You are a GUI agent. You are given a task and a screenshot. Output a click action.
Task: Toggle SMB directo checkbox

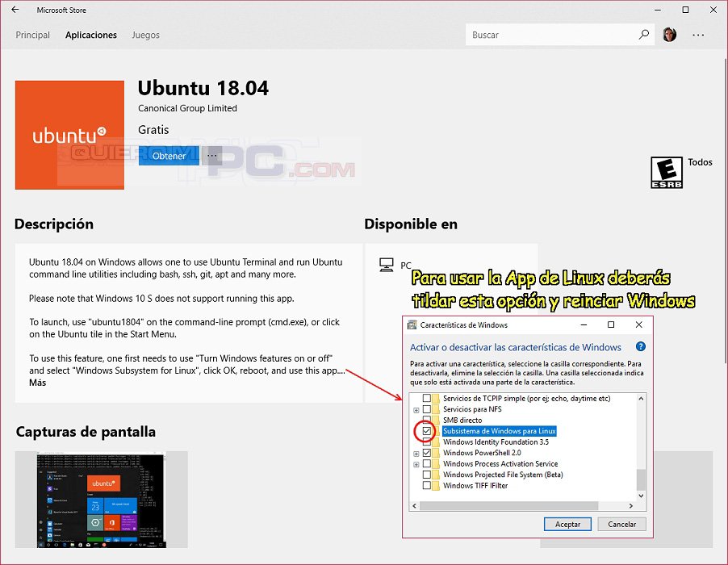coord(427,419)
